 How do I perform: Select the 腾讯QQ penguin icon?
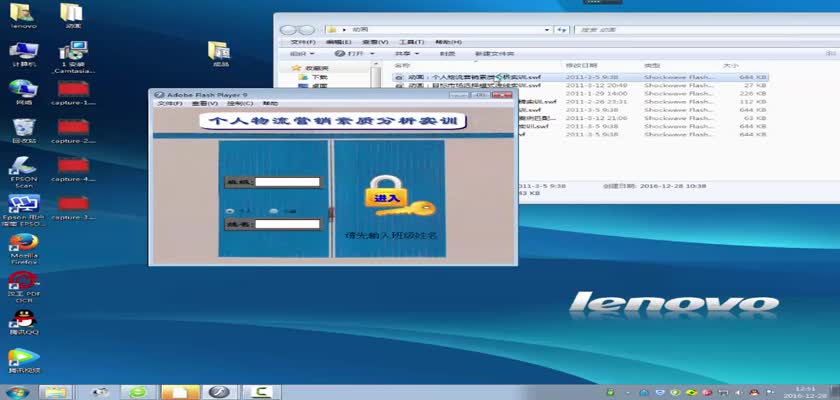coord(24,322)
